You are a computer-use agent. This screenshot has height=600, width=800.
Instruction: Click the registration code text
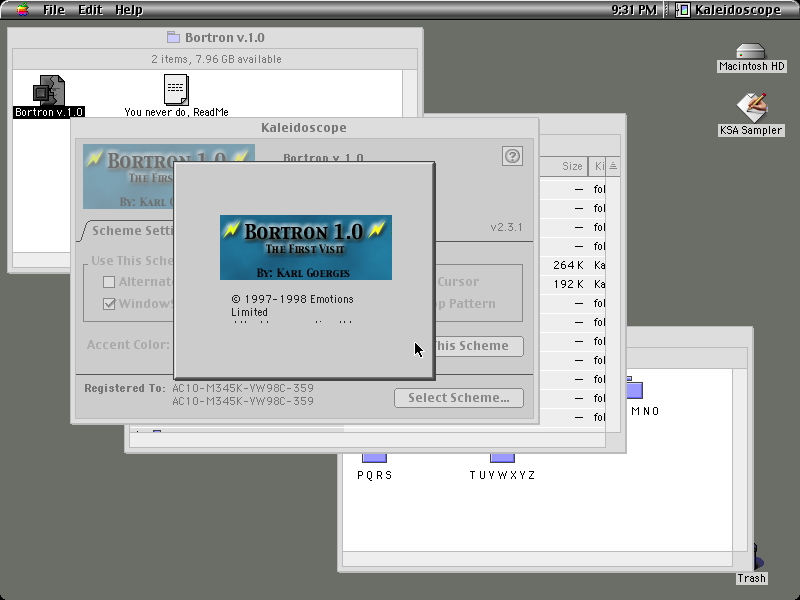[x=243, y=394]
